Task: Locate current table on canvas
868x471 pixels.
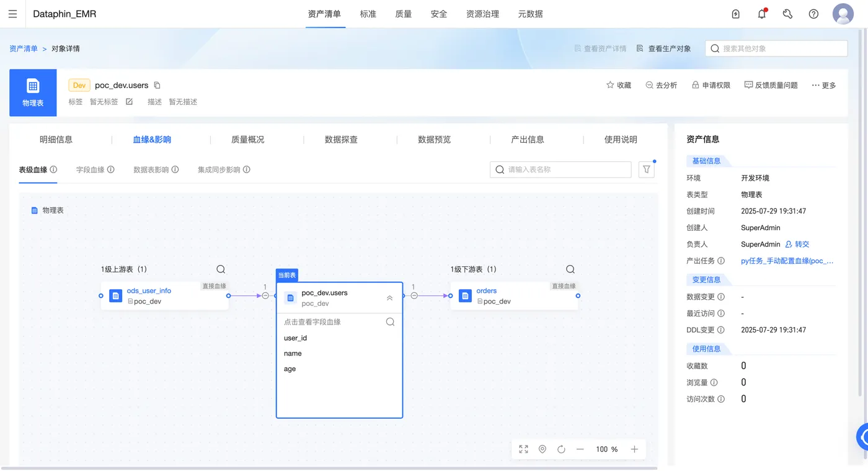Action: point(542,449)
